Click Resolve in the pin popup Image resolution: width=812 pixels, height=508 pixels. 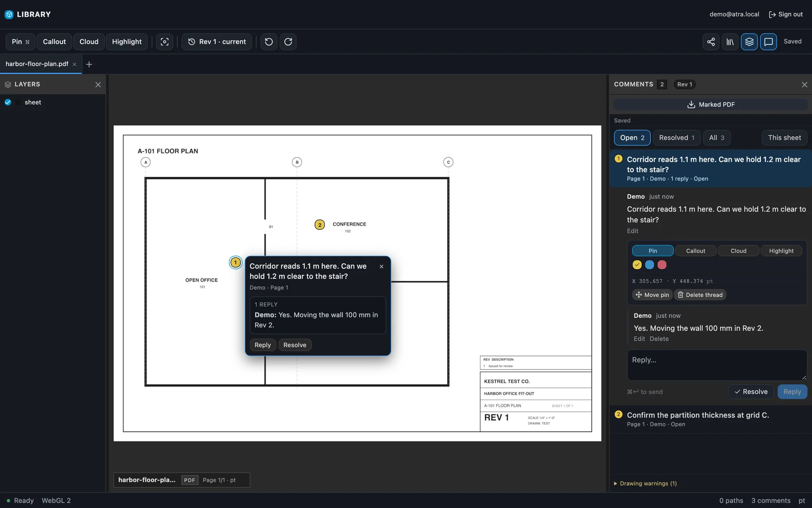click(295, 345)
